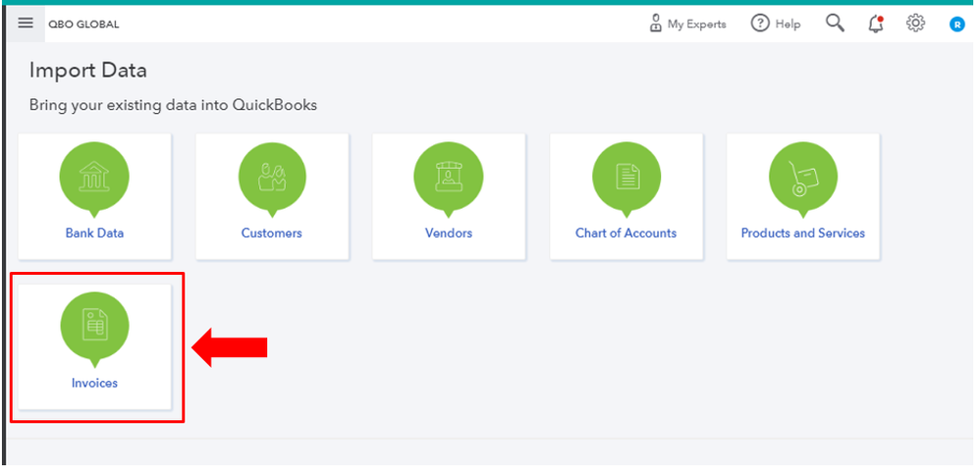Click the Invoices sheet icon
Image resolution: width=980 pixels, height=472 pixels.
(94, 327)
